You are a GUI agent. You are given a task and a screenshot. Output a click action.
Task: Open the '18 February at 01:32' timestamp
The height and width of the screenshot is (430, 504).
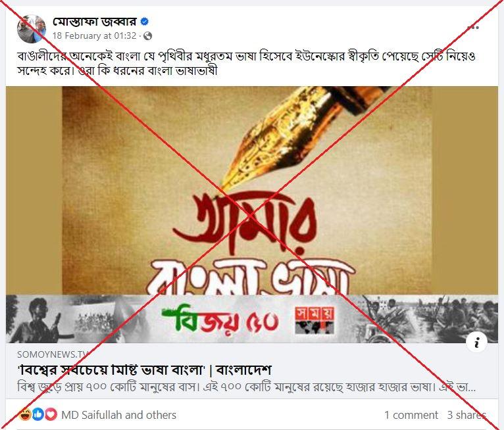pyautogui.click(x=95, y=36)
